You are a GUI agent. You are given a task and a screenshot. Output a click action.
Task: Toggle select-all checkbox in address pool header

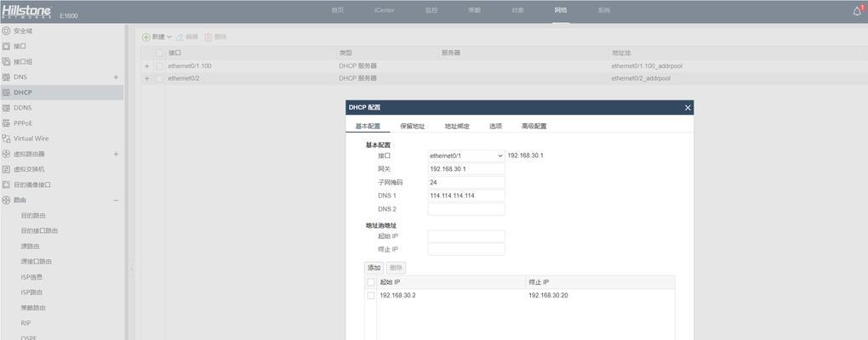click(371, 282)
